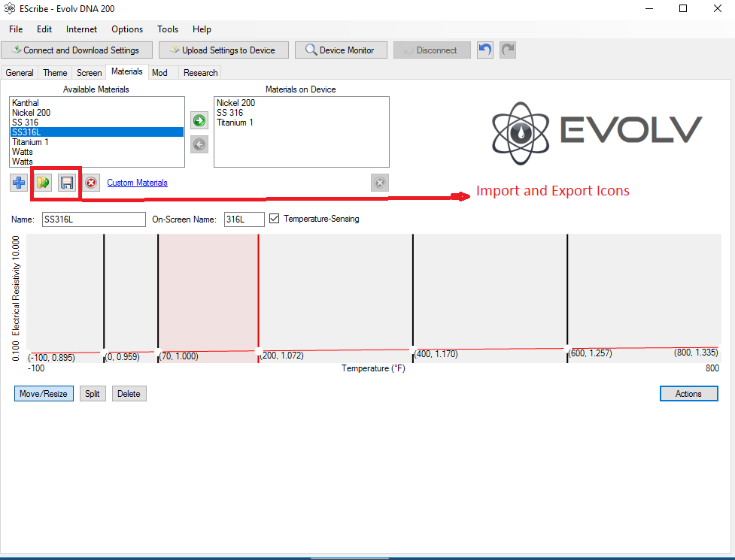The height and width of the screenshot is (560, 735).
Task: Click the red delete custom material icon
Action: [91, 183]
